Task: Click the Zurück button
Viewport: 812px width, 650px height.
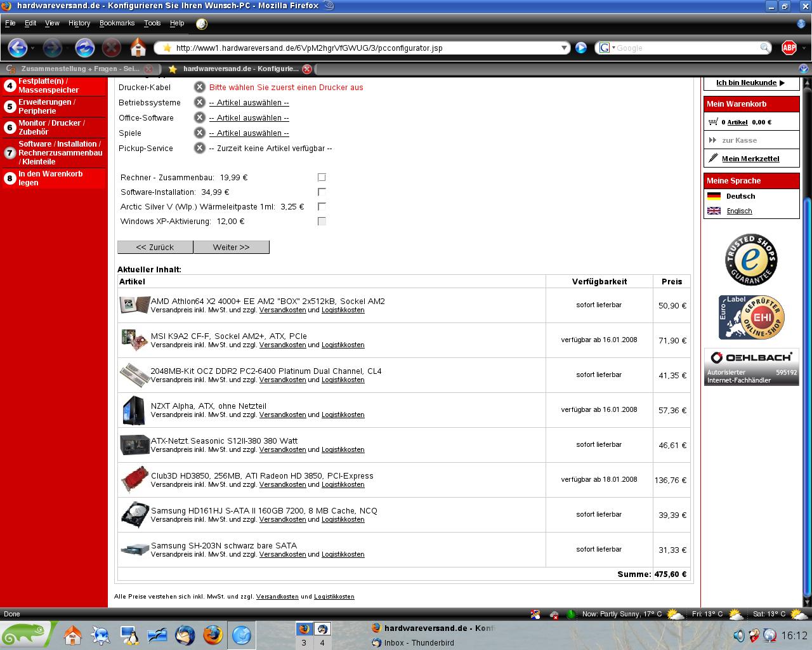Action: tap(155, 247)
